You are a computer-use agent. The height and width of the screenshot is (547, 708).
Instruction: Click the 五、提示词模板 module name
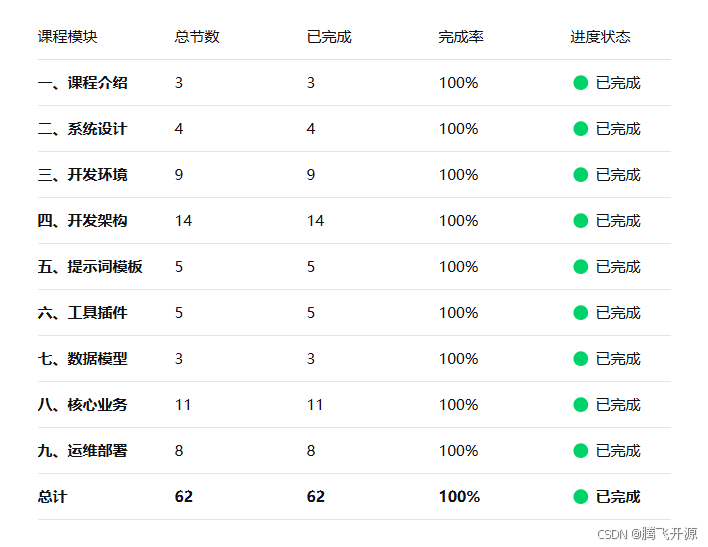point(90,266)
